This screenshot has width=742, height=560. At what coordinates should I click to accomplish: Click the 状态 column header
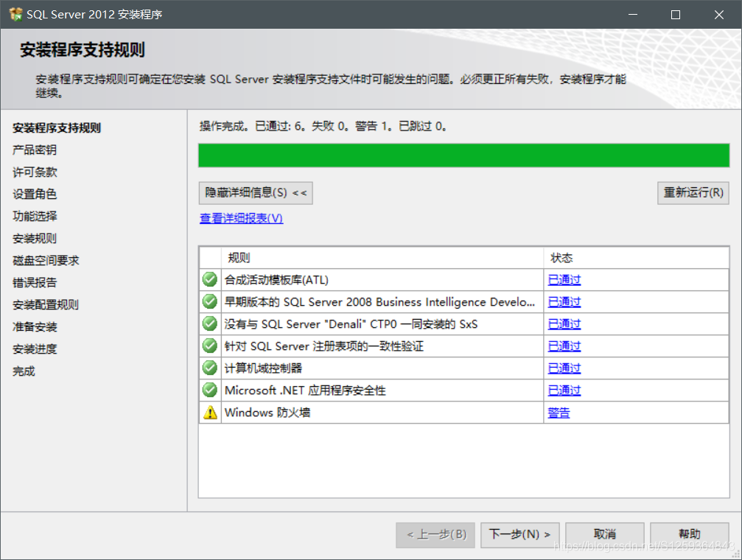[x=636, y=258]
